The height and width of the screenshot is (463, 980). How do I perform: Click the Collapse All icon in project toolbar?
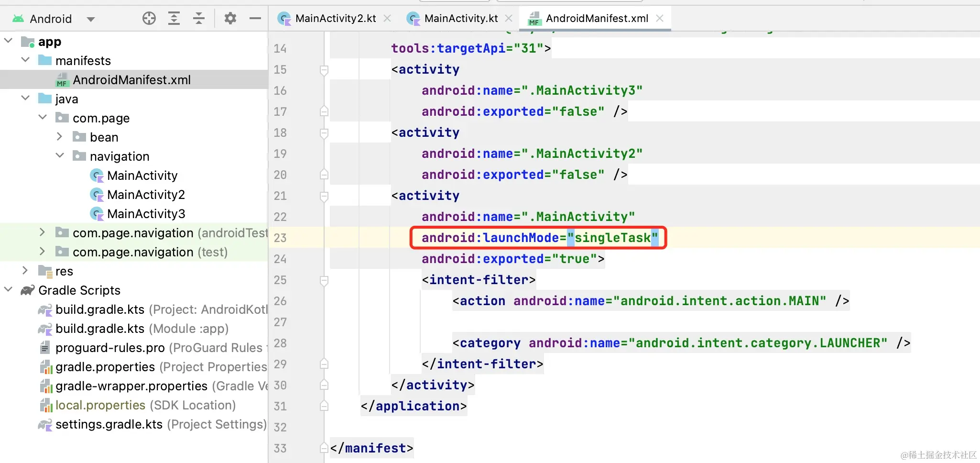[x=199, y=19]
